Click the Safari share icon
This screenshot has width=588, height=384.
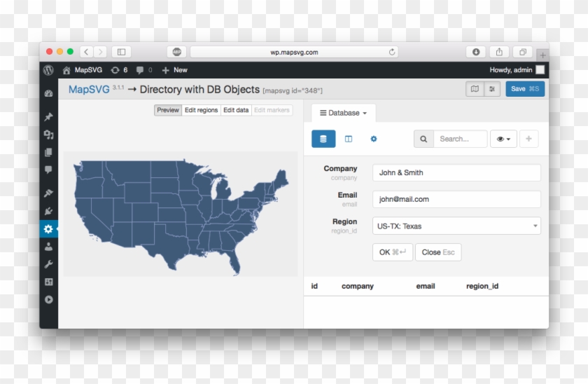click(x=499, y=52)
